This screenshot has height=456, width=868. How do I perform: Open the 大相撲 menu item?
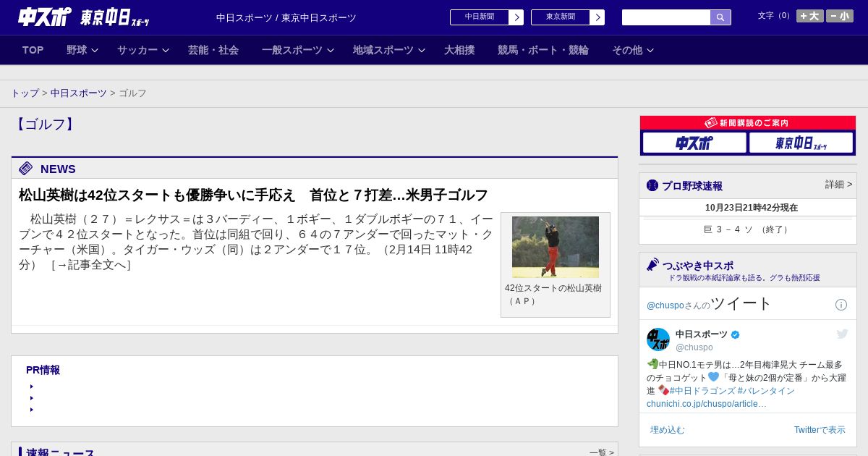[459, 50]
